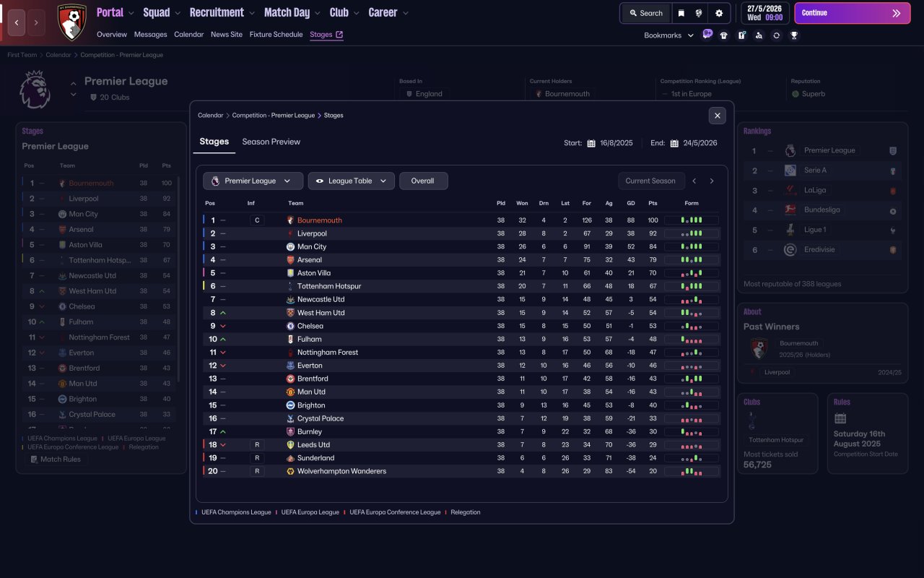Image resolution: width=924 pixels, height=578 pixels.
Task: Open the Fixture Schedule tab
Action: click(x=276, y=35)
